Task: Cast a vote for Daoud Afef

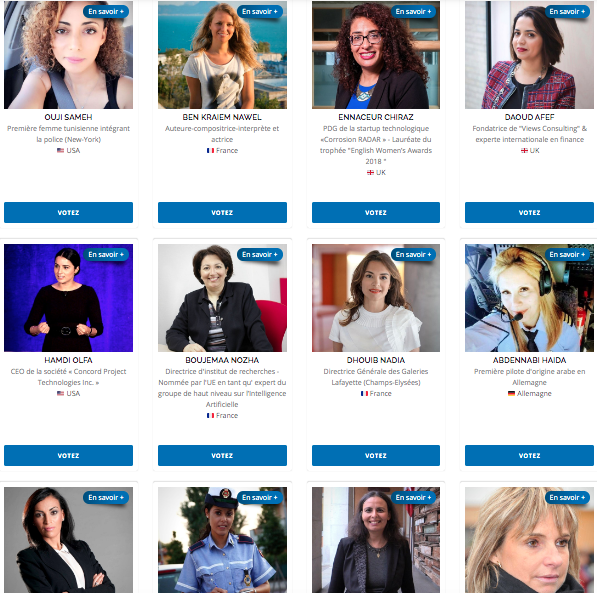Action: tap(529, 213)
